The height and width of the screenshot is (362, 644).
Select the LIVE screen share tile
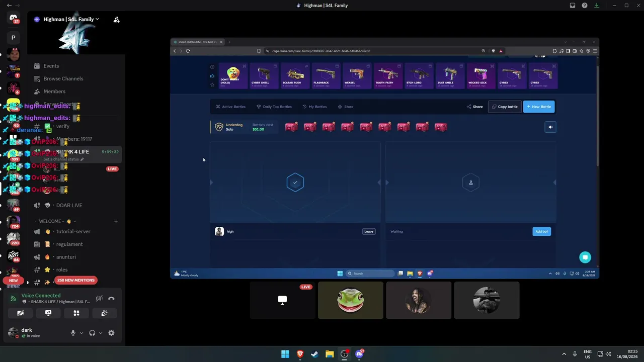point(283,300)
